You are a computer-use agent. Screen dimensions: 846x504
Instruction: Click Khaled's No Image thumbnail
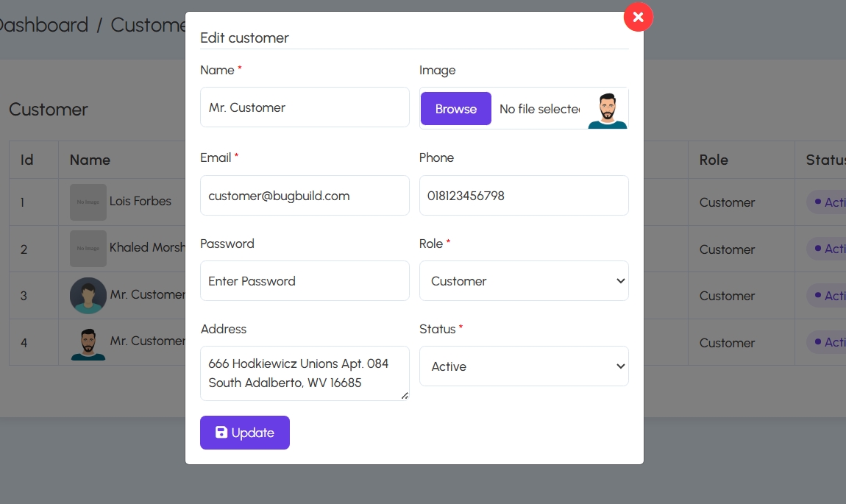tap(88, 248)
